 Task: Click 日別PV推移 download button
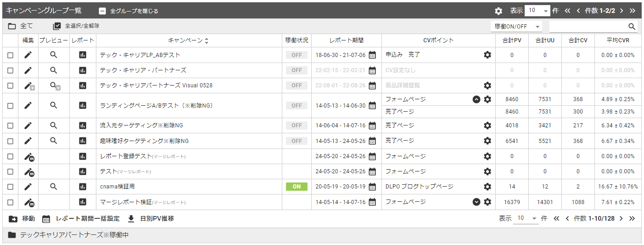click(150, 219)
